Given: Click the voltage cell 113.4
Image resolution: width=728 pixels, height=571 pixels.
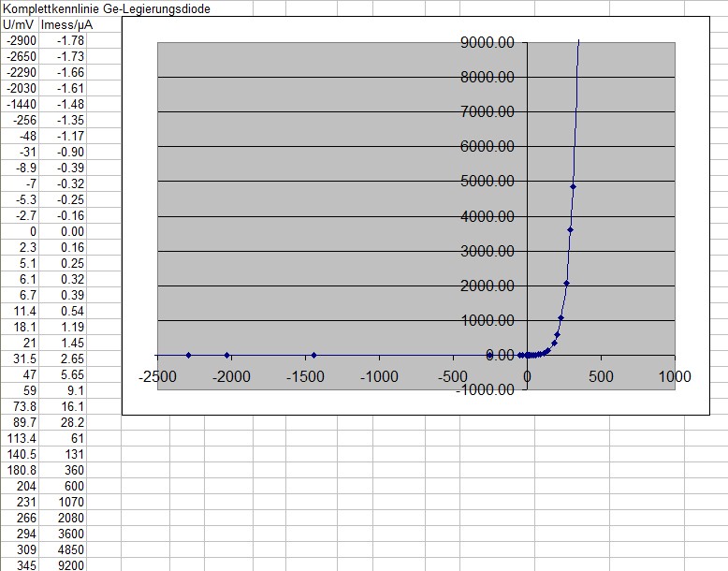Looking at the screenshot, I should [20, 438].
